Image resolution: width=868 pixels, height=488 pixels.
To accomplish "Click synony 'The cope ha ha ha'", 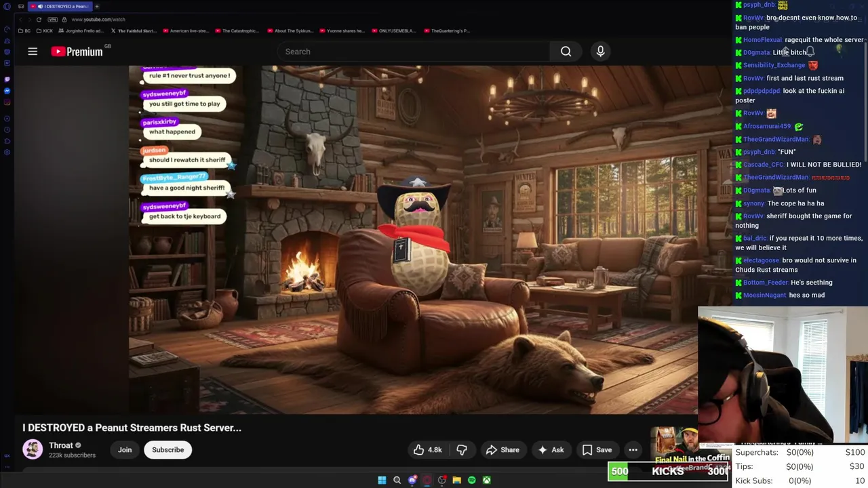I will pyautogui.click(x=795, y=203).
